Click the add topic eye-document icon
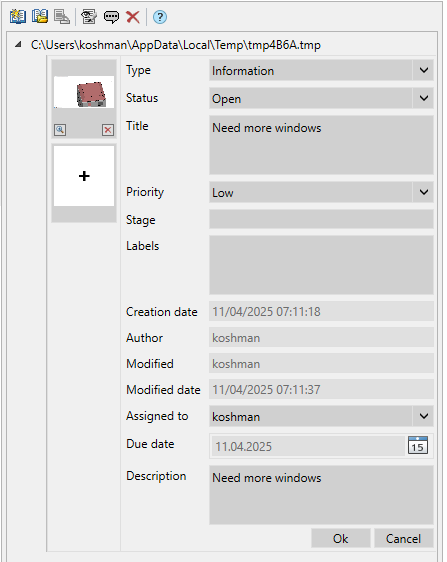 89,16
